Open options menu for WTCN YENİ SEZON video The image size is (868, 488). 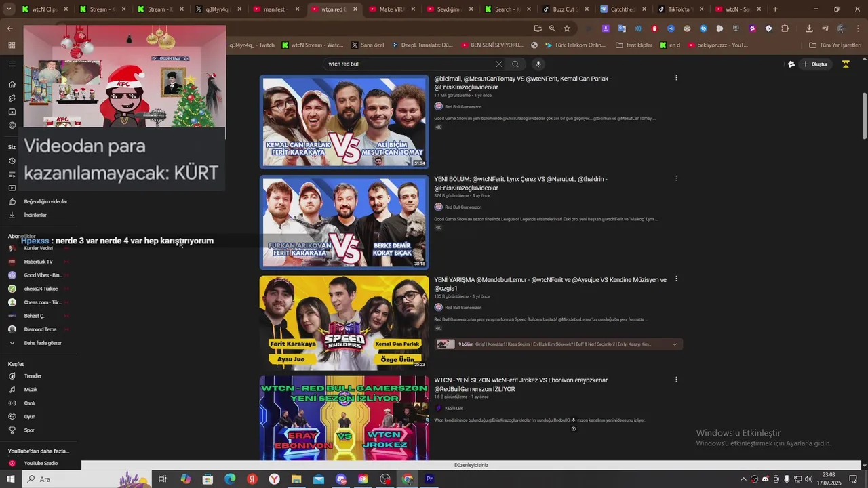[676, 380]
